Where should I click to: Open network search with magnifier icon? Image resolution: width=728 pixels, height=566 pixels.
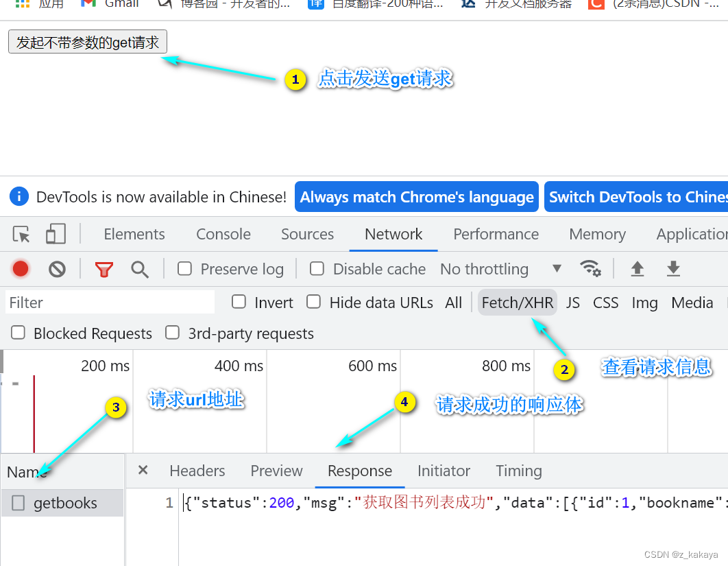[140, 269]
